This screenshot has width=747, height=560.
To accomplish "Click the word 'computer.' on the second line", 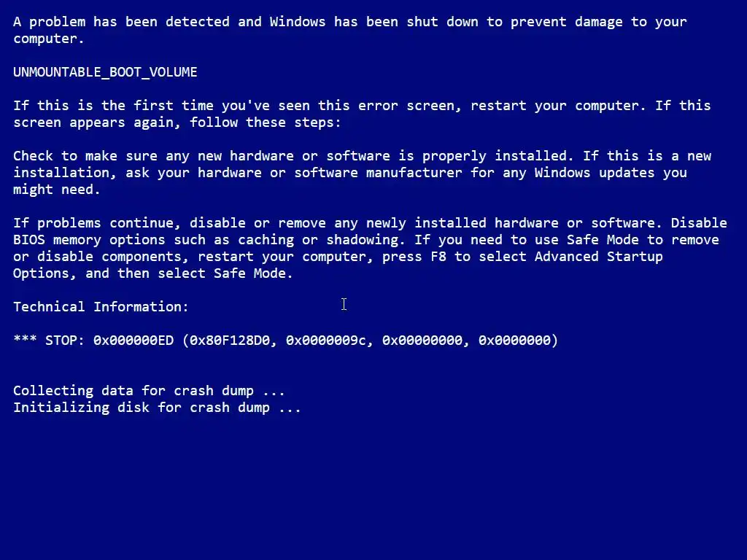I will [49, 39].
